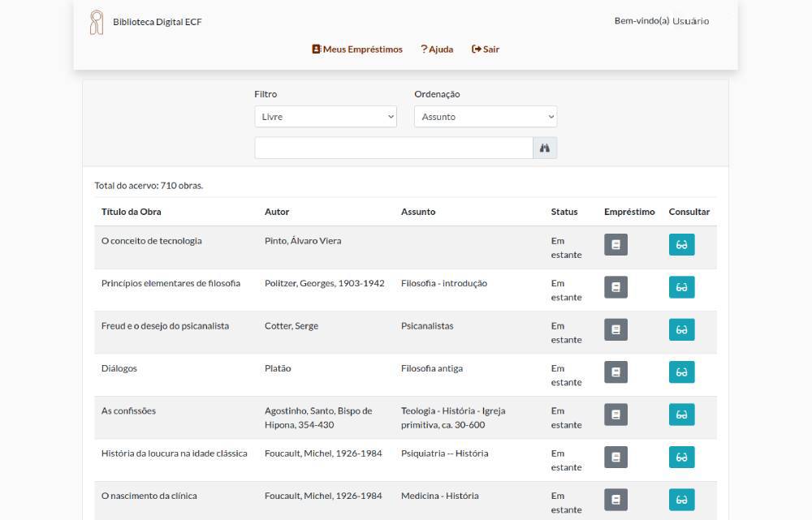Click subject Medicina - História
Image resolution: width=812 pixels, height=520 pixels.
point(439,496)
